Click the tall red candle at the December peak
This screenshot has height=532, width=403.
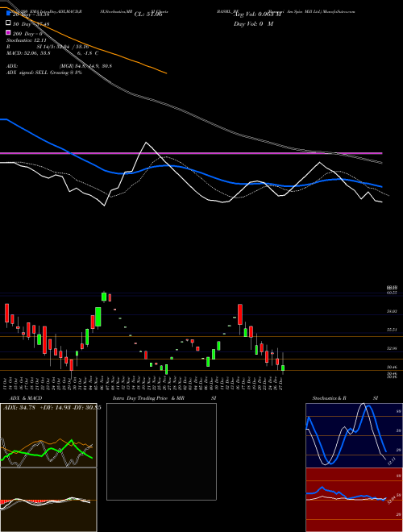point(240,314)
